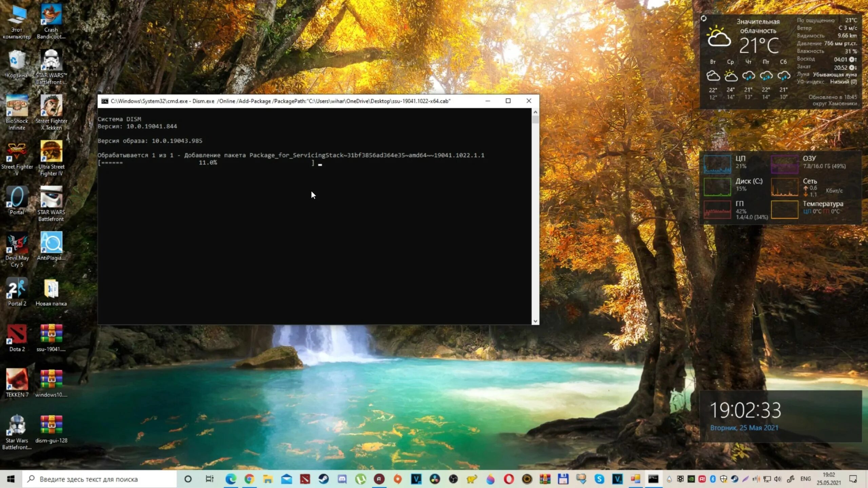The height and width of the screenshot is (488, 868).
Task: Click the volume icon in system tray
Action: point(777,479)
